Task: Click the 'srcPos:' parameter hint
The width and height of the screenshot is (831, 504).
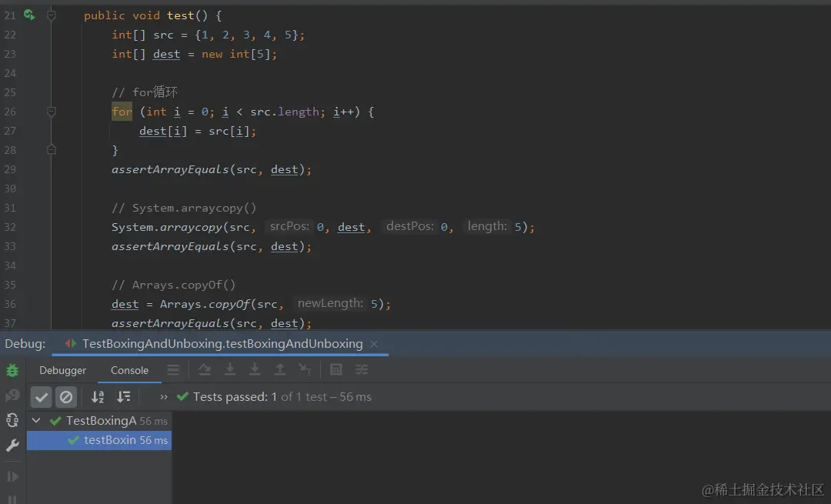Action: click(289, 226)
